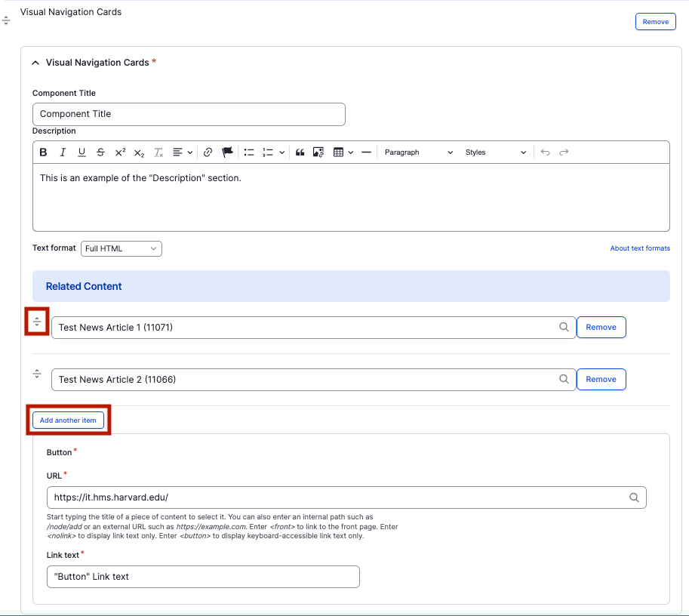Open the text alignment dropdown
This screenshot has width=689, height=616.
point(182,152)
